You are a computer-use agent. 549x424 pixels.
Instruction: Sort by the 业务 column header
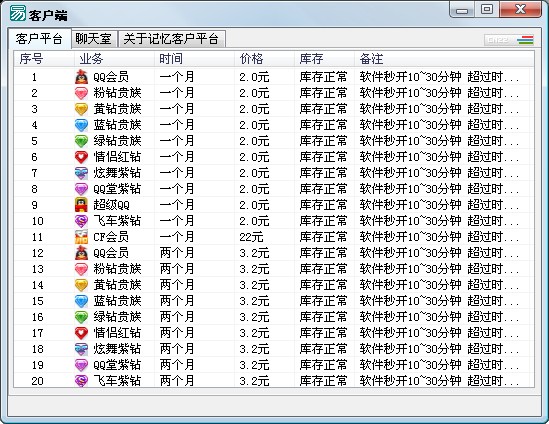click(114, 59)
